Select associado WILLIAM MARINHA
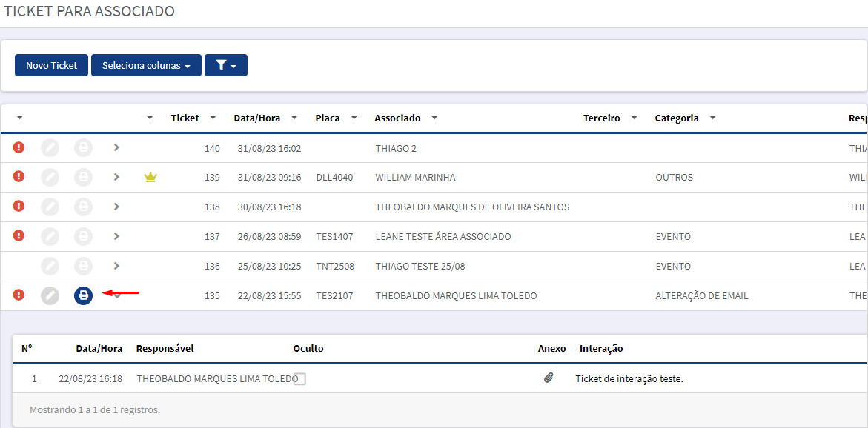 [x=415, y=178]
